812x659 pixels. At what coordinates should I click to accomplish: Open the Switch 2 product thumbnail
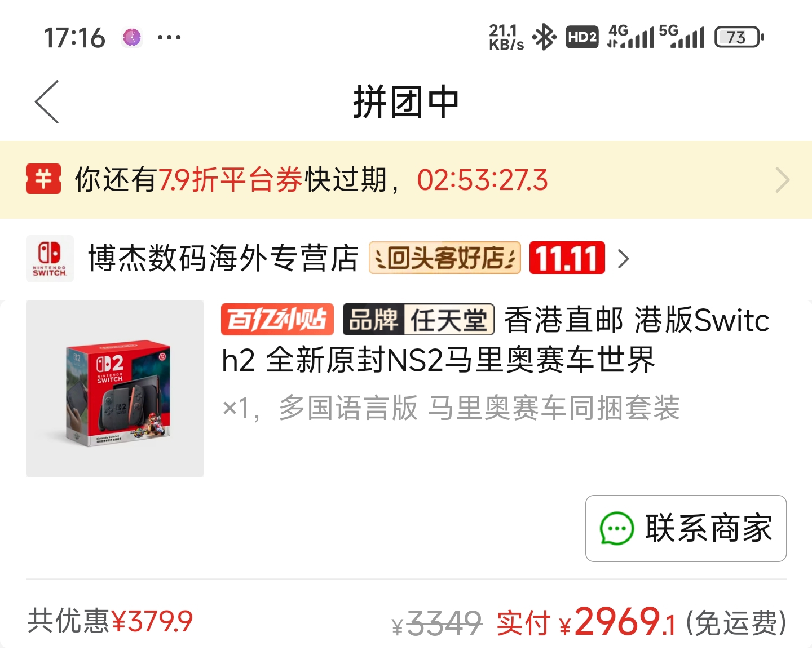click(114, 388)
